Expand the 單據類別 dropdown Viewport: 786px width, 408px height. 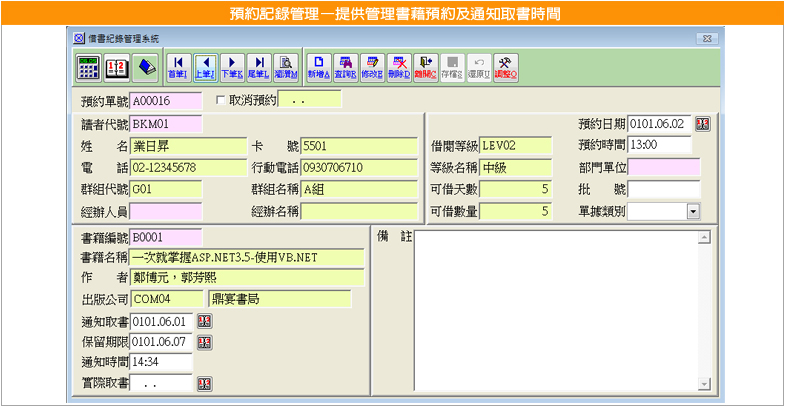[x=692, y=211]
